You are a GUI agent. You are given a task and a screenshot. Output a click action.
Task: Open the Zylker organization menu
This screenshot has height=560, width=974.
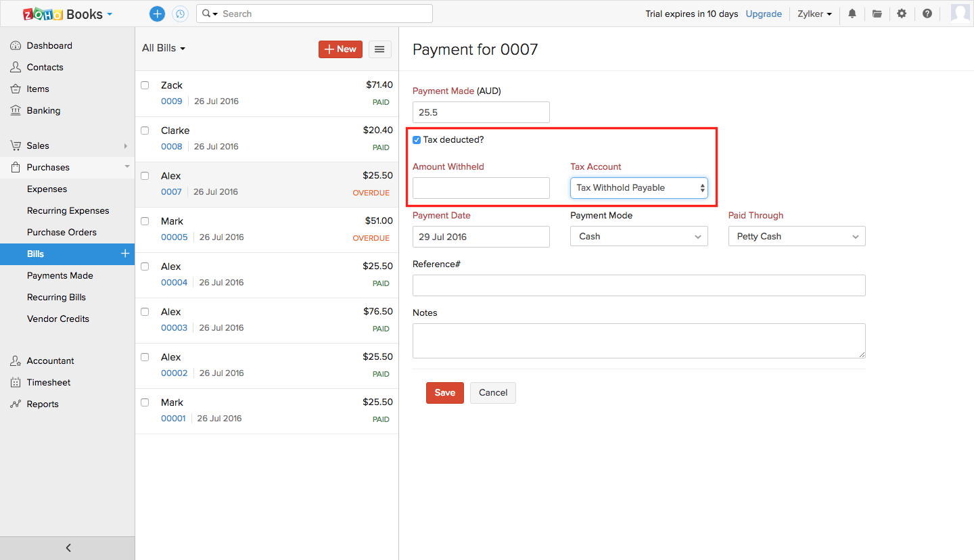814,14
